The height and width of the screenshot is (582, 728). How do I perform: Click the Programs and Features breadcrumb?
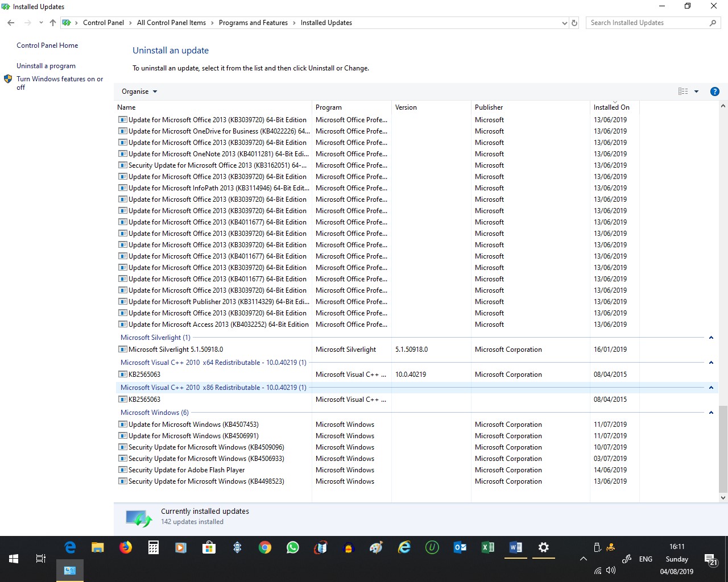point(253,23)
